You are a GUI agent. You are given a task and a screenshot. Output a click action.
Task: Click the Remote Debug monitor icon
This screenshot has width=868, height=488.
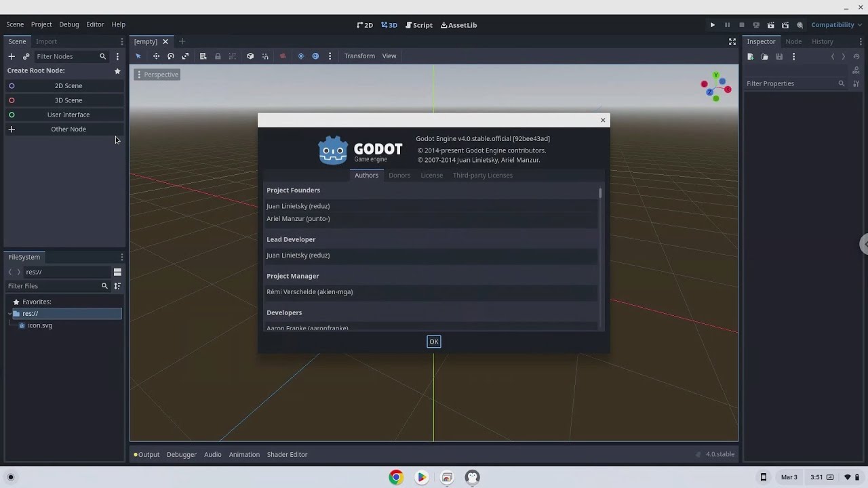(x=756, y=25)
